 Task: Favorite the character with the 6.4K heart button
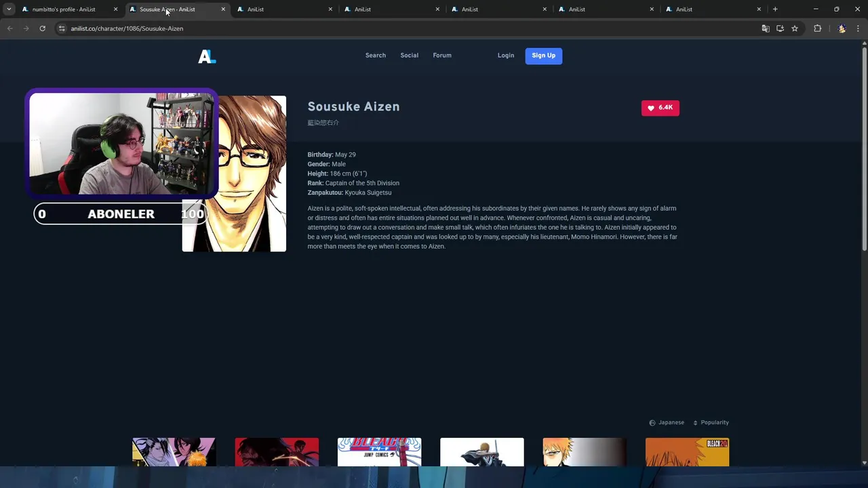(x=660, y=108)
